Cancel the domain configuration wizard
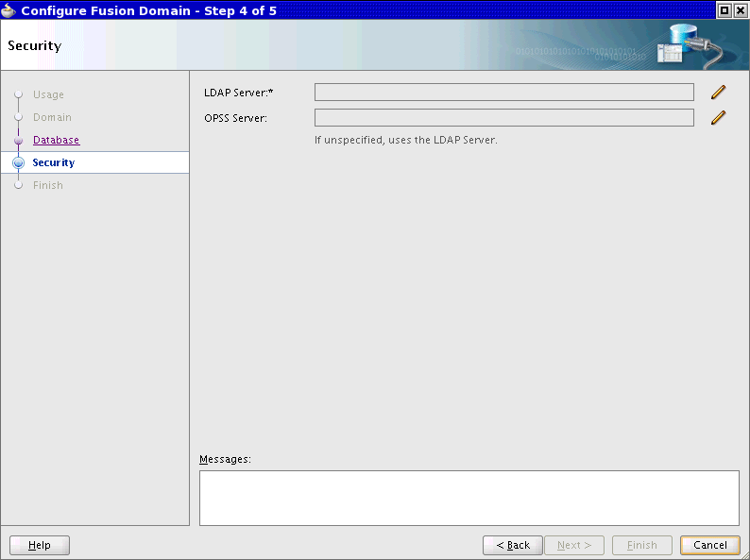The height and width of the screenshot is (560, 750). [x=710, y=545]
